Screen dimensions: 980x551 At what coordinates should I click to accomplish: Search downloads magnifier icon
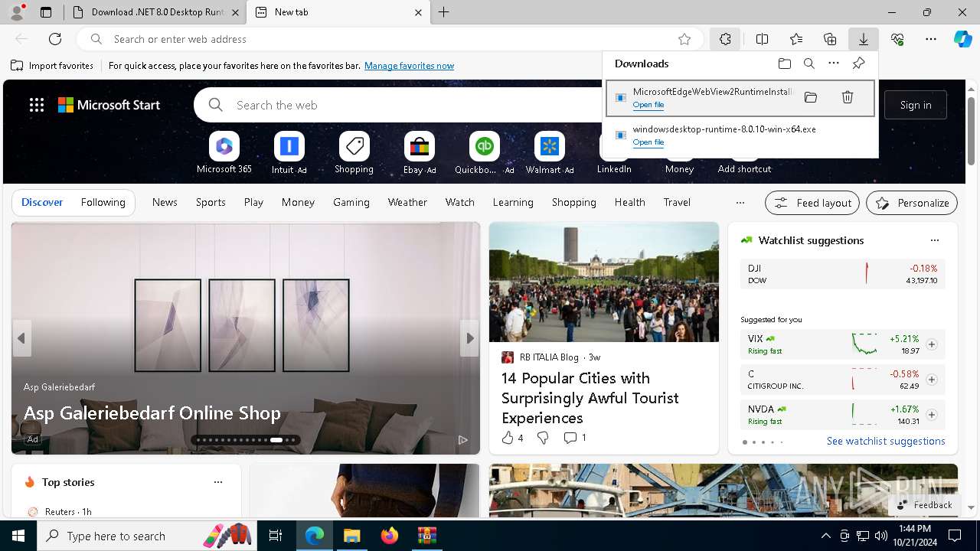coord(808,64)
